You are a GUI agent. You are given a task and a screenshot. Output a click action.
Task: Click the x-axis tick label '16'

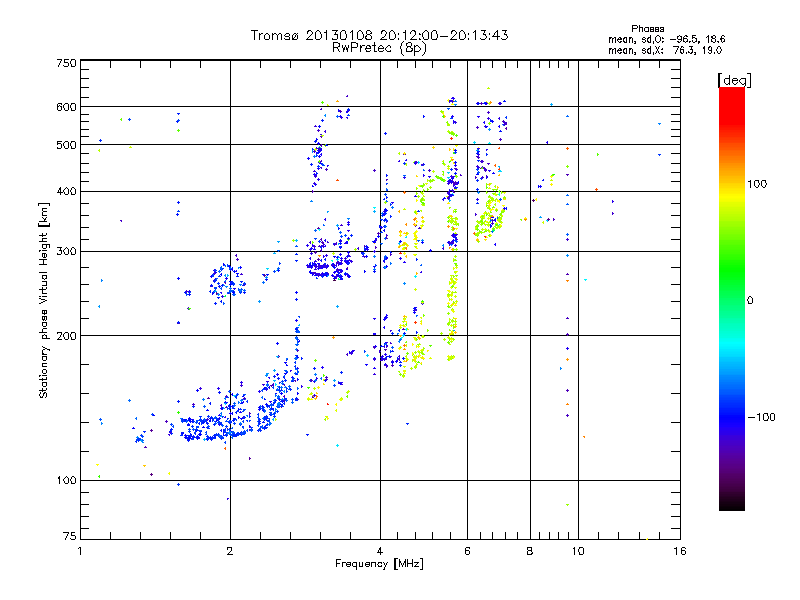point(680,551)
